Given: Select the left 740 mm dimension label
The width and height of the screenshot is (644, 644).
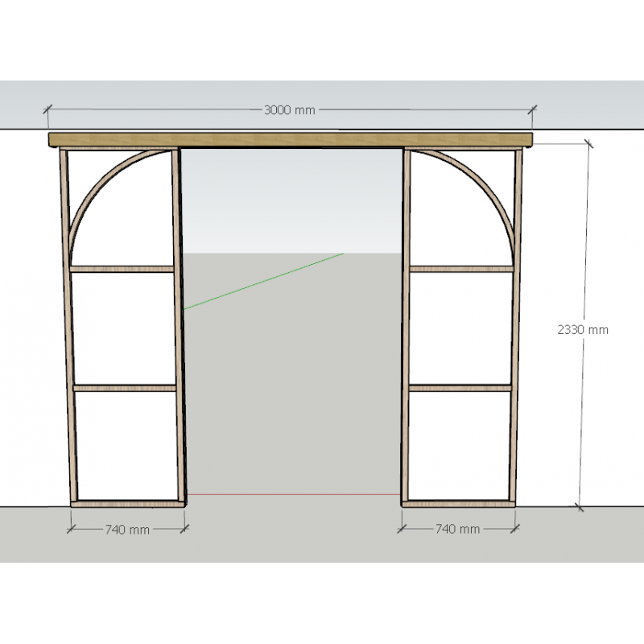Looking at the screenshot, I should point(127,530).
